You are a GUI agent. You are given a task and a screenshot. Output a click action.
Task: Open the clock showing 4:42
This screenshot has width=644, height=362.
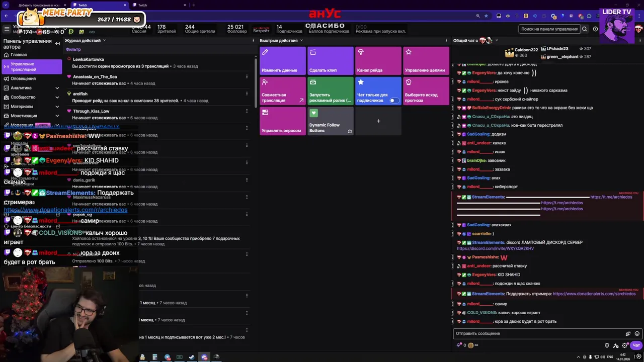pos(623,357)
